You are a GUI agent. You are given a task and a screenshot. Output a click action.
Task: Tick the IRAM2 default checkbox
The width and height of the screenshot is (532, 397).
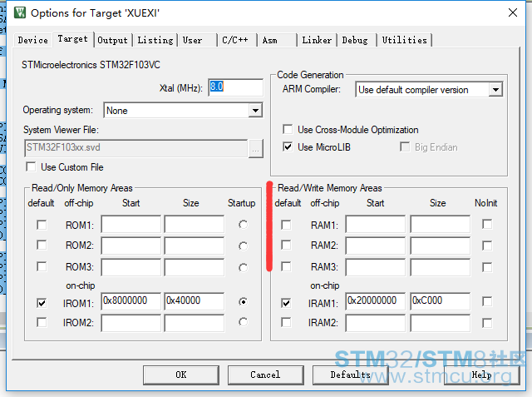pos(286,322)
